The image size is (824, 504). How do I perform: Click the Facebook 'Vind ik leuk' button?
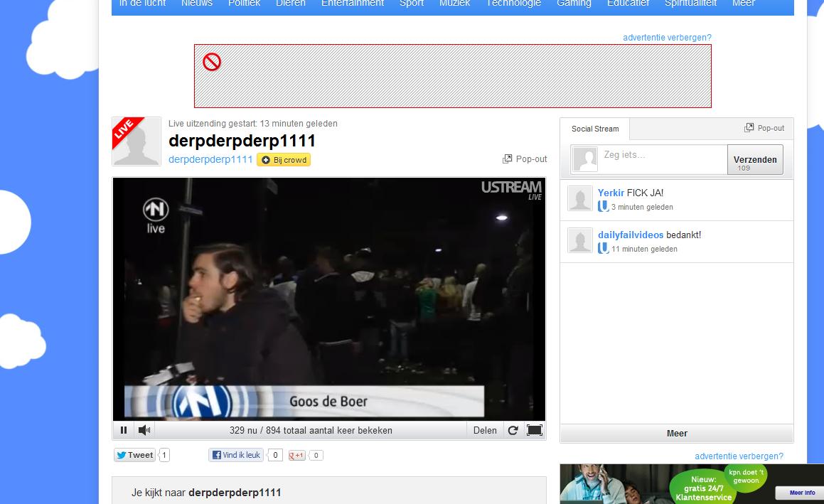click(x=236, y=455)
